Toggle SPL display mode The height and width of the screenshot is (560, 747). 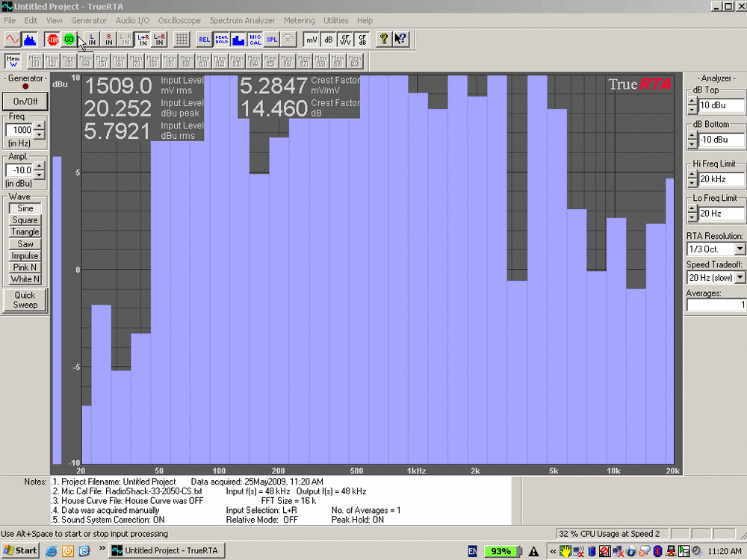272,40
